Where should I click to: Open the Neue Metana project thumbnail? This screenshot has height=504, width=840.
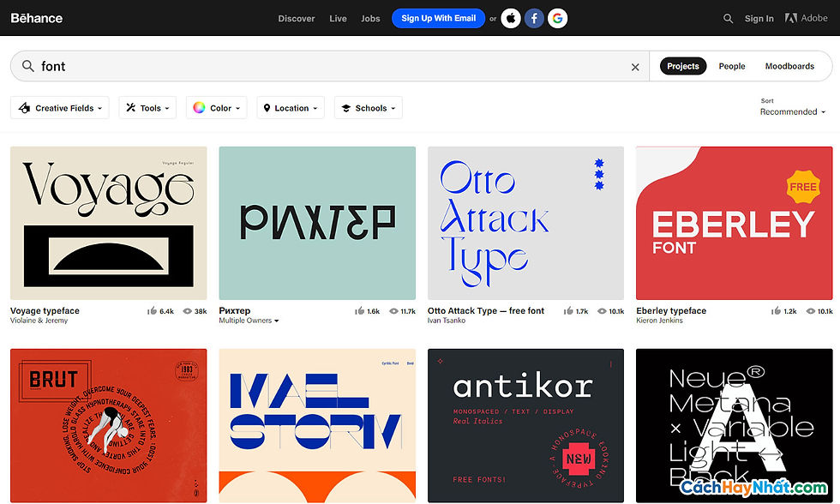point(734,426)
